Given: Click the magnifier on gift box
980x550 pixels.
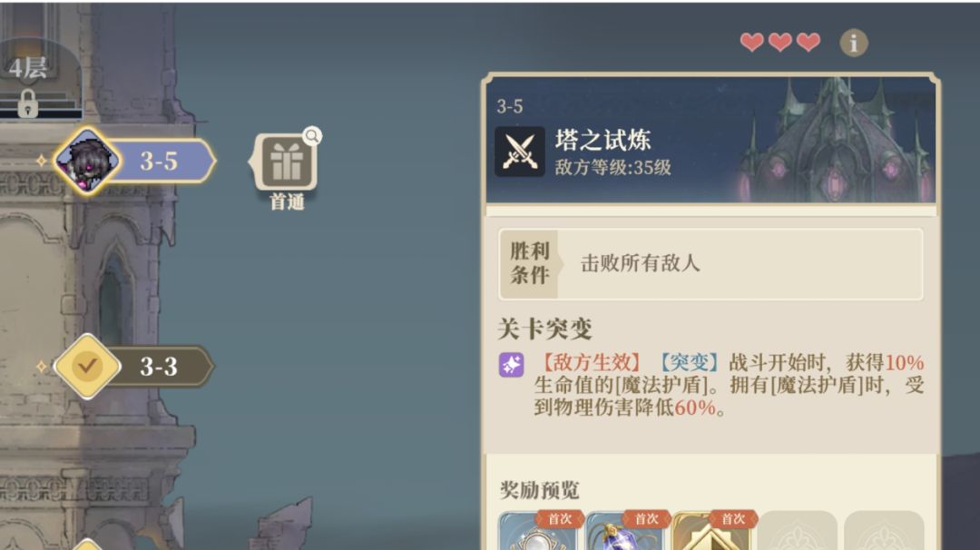Looking at the screenshot, I should 312,135.
